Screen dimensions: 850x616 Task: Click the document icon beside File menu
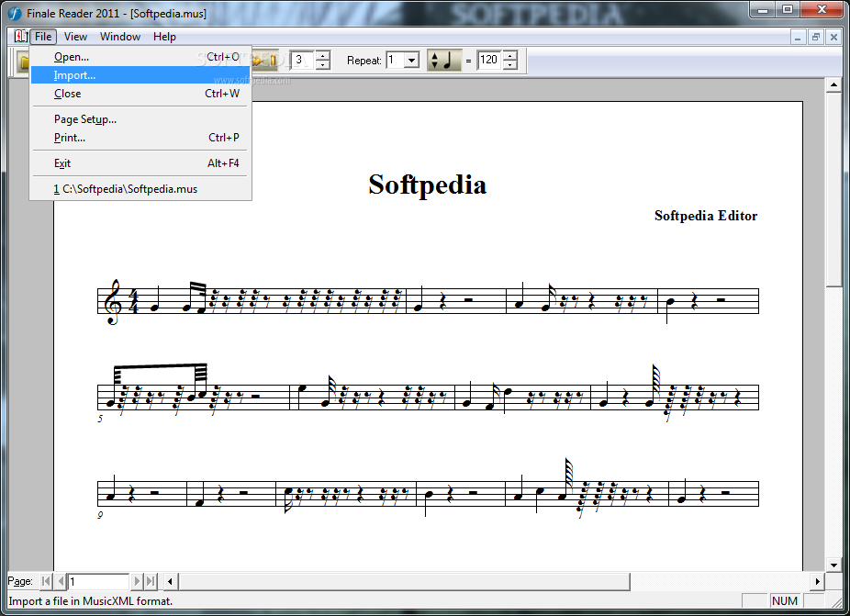point(20,37)
